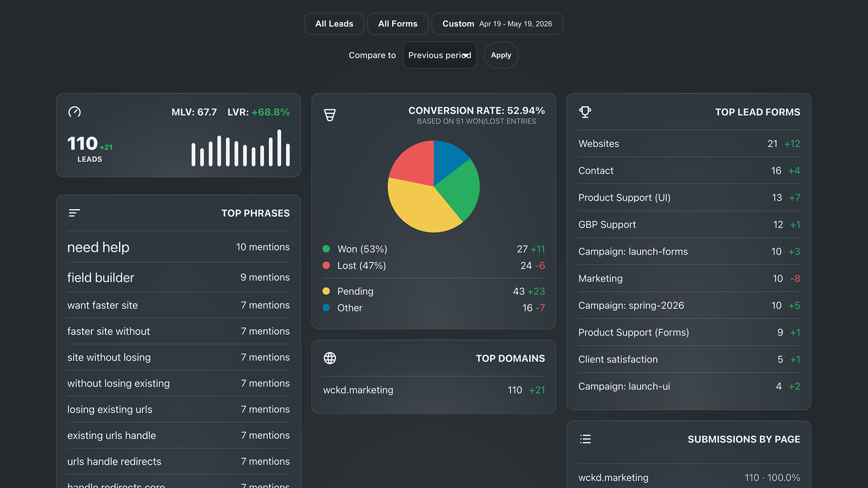
Task: Select the 'losing existing urls' phrase
Action: point(179,409)
